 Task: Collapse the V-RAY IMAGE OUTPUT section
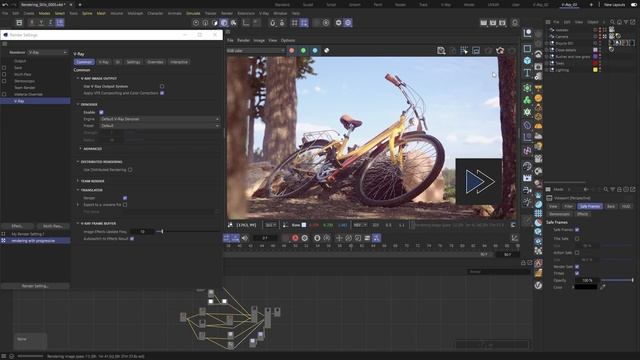pyautogui.click(x=78, y=78)
